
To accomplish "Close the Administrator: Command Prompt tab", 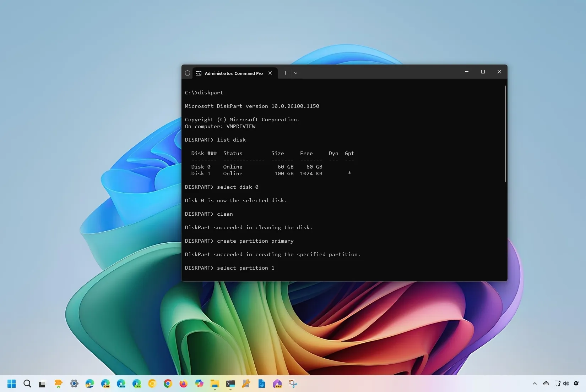I will pos(270,73).
